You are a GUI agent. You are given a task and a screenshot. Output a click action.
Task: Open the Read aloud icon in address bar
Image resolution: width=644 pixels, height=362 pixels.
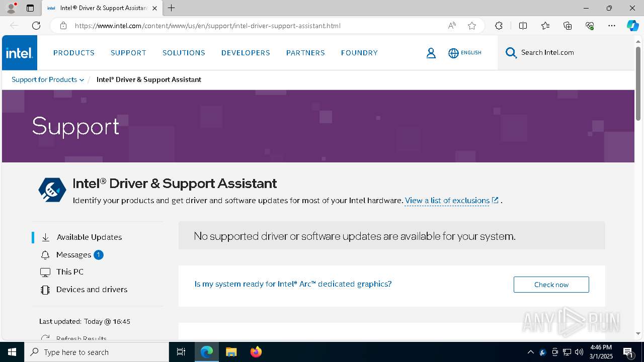[x=452, y=26]
